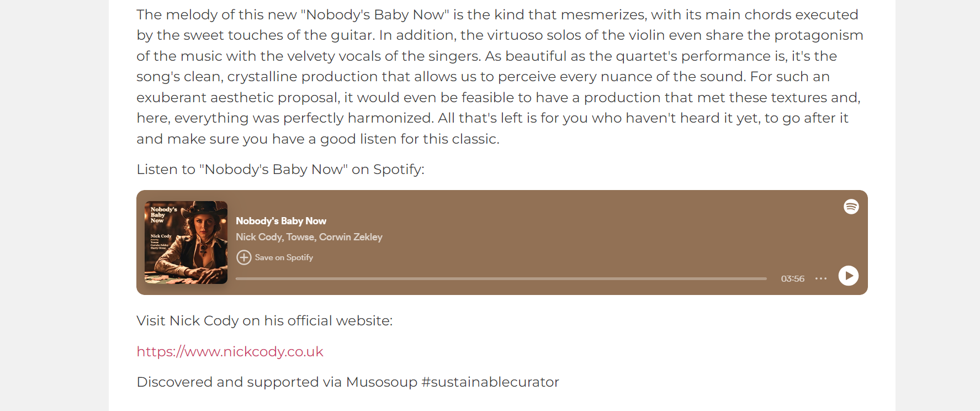Play the Nobody's Baby Now track
980x411 pixels.
click(x=848, y=276)
